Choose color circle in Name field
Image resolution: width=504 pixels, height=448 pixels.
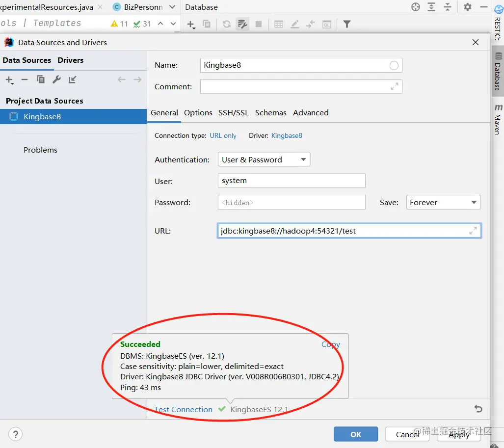coord(394,66)
